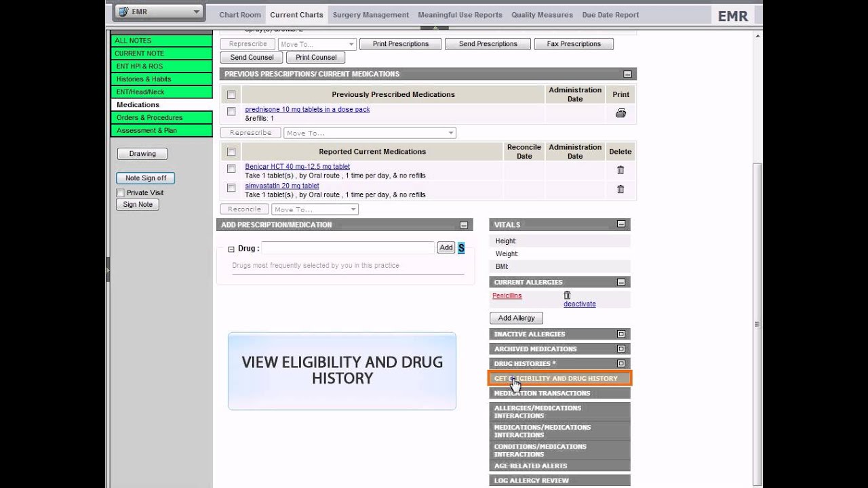The height and width of the screenshot is (488, 868).
Task: Open Medication Transactions section
Action: point(560,393)
